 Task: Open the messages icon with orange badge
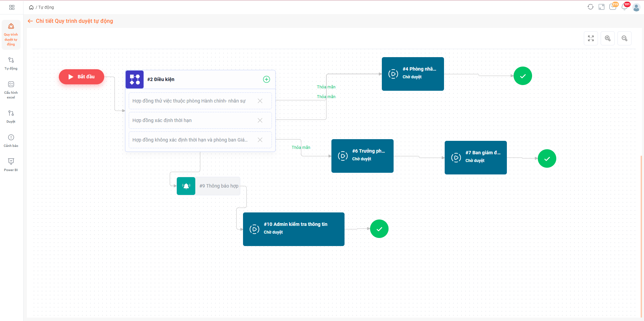pyautogui.click(x=612, y=7)
